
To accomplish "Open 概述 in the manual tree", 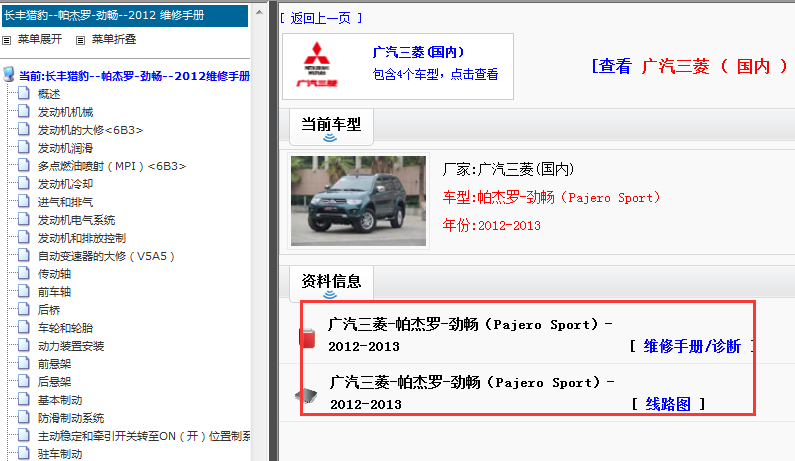I will pyautogui.click(x=49, y=94).
